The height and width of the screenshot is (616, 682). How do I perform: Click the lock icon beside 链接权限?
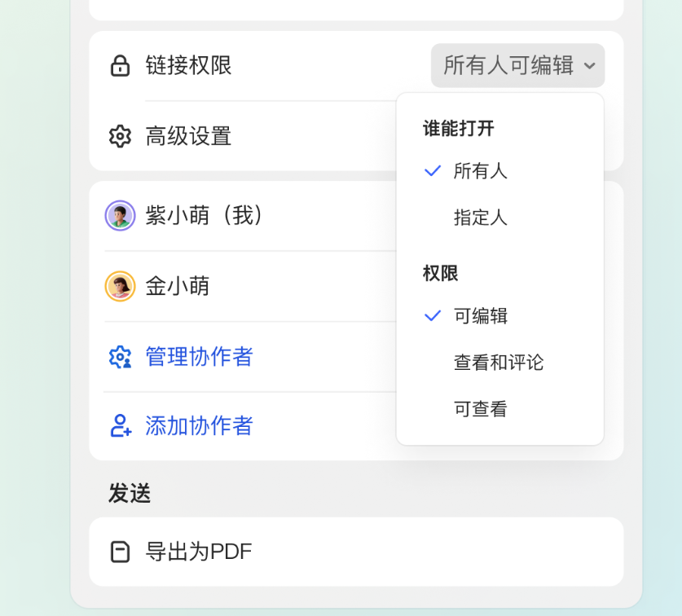point(120,66)
